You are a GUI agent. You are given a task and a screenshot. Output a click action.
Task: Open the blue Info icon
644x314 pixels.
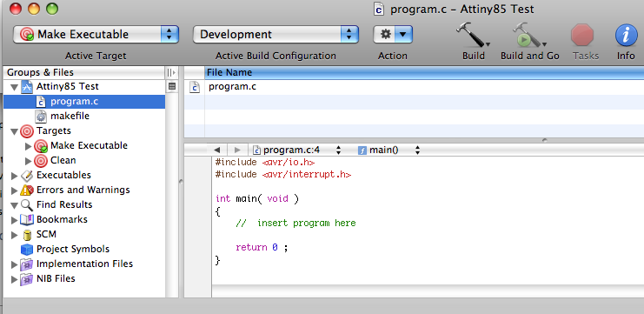point(626,35)
